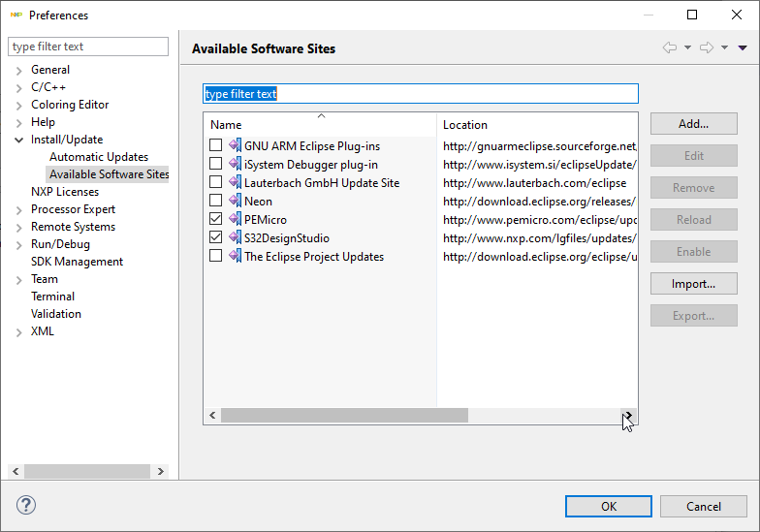This screenshot has height=532, width=760.
Task: Click the Back navigation arrow icon
Action: coord(670,47)
